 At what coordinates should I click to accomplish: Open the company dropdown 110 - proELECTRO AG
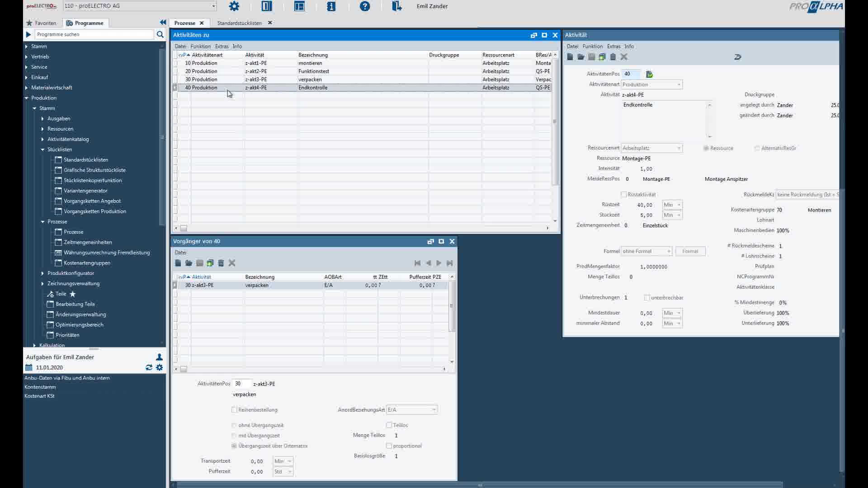coord(140,6)
